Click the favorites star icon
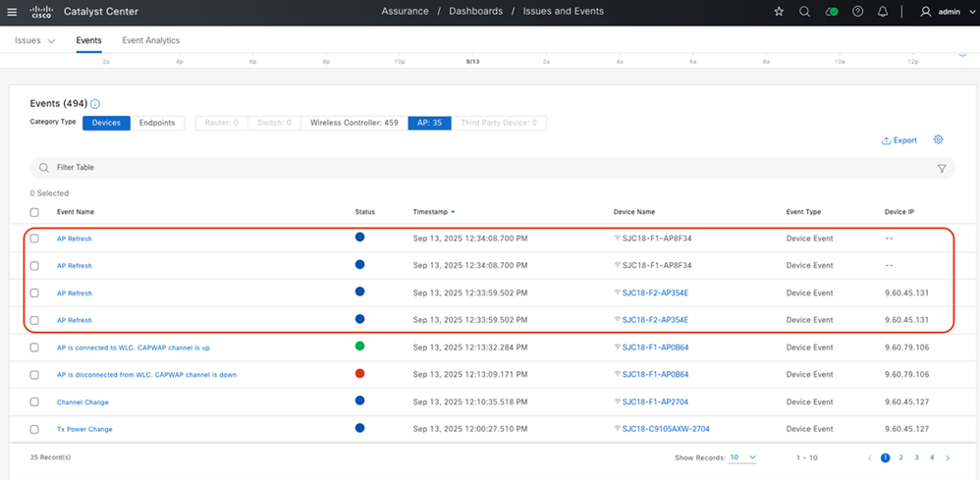The image size is (980, 480). pos(779,12)
